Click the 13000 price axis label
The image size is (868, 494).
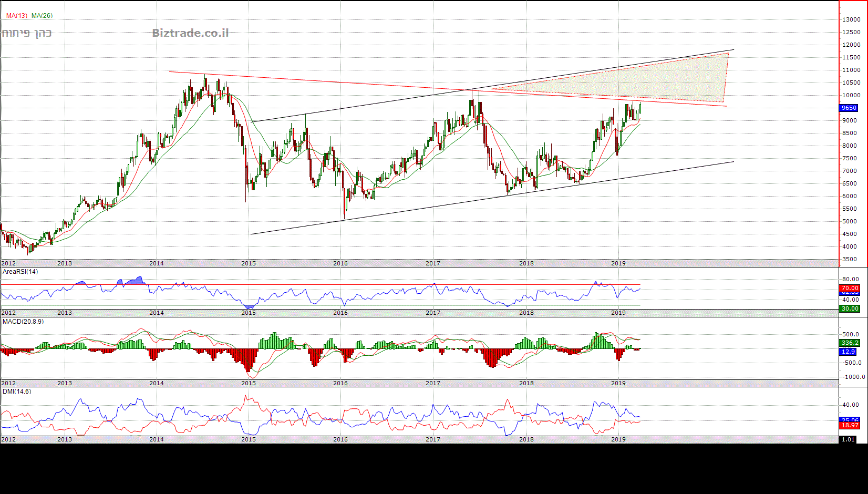point(851,19)
